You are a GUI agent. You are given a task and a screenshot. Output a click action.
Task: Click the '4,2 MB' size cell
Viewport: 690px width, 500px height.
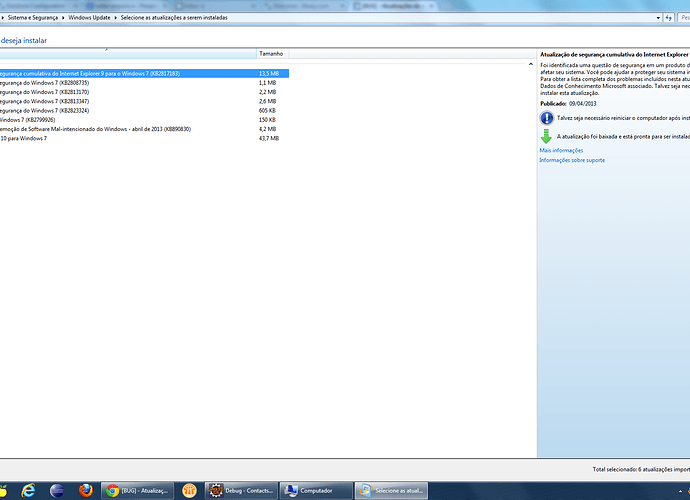(x=268, y=129)
